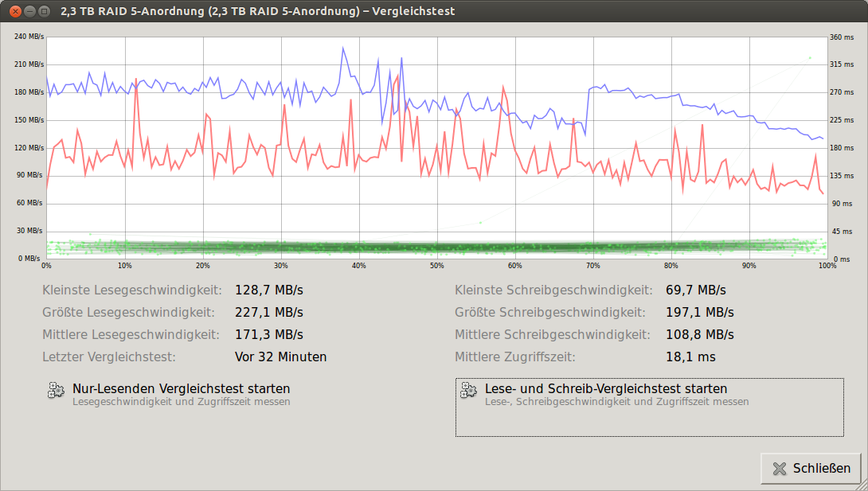Click the Mittlere Zugriffszeit value 18,1 ms
Viewport: 868px width, 491px height.
[690, 357]
